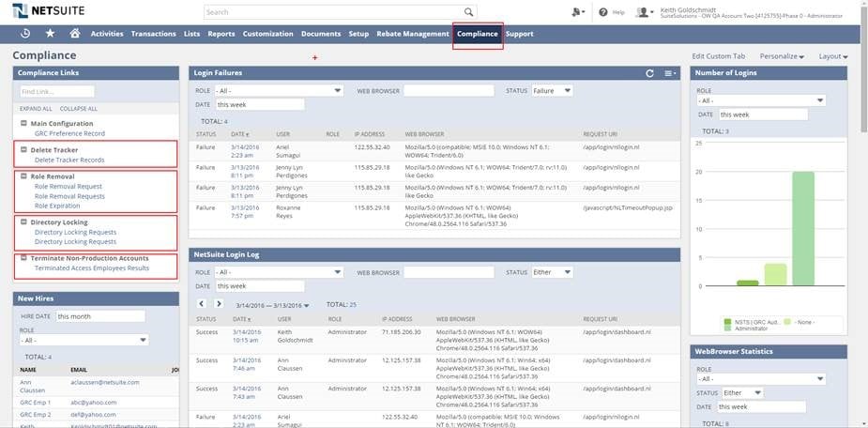Viewport: 868px width, 428px height.
Task: Open the Reports menu
Action: tap(221, 34)
